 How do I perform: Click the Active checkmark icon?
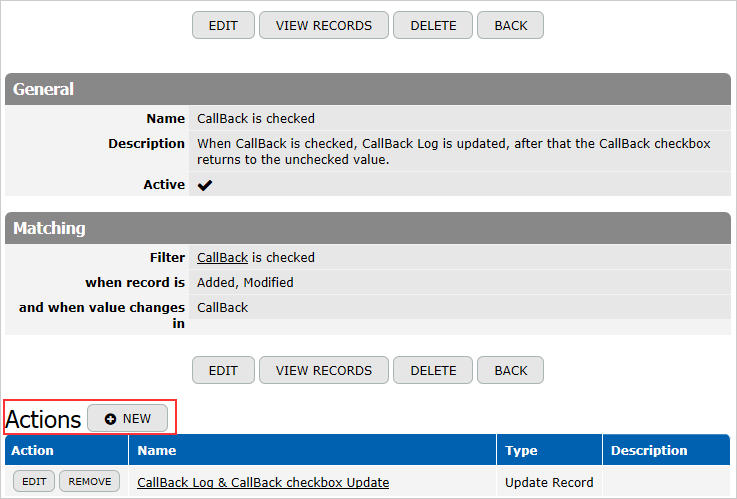[205, 185]
